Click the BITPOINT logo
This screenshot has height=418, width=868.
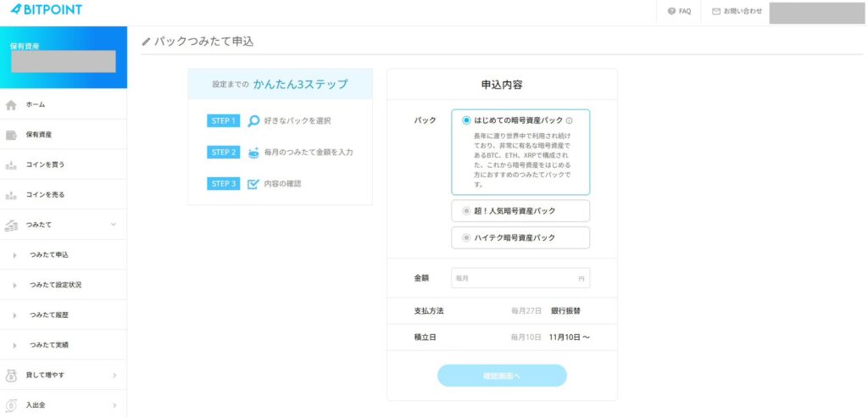47,9
